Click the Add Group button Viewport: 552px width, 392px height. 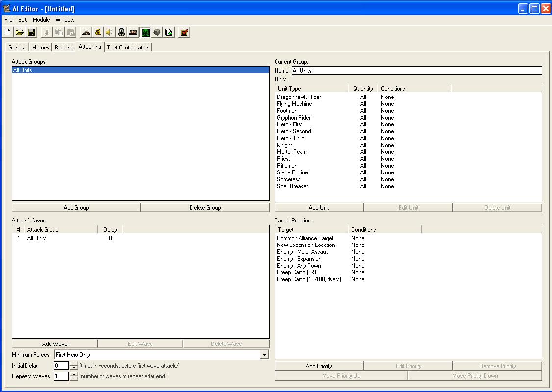(76, 208)
